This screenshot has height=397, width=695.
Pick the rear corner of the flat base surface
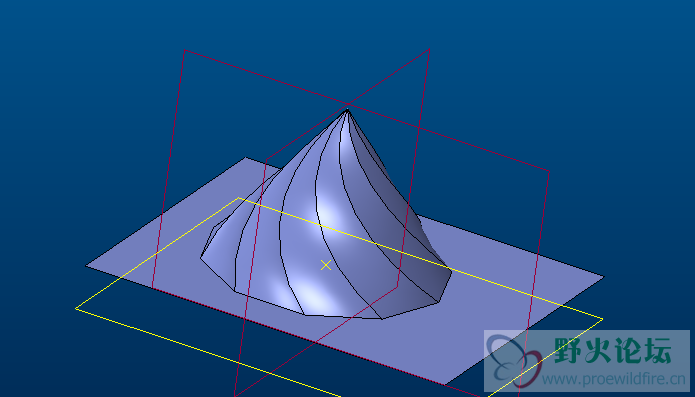(246, 157)
